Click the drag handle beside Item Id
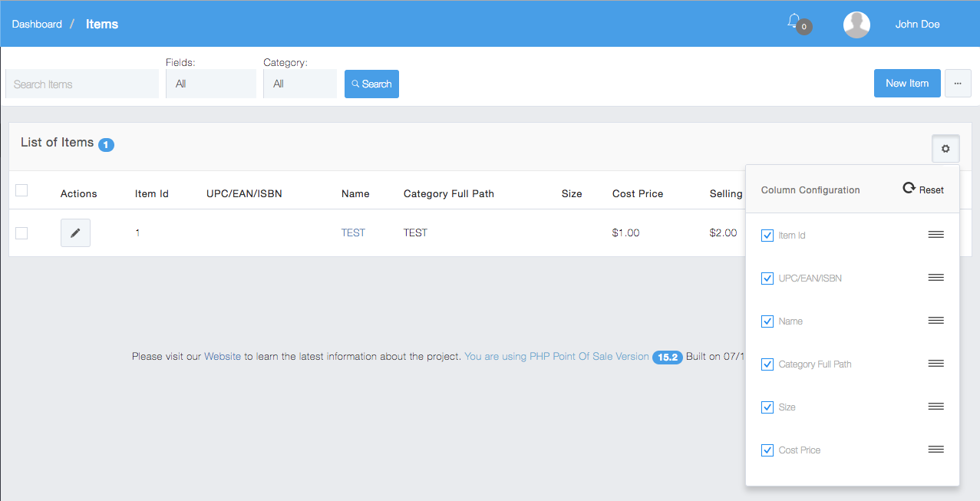The width and height of the screenshot is (980, 501). (935, 235)
